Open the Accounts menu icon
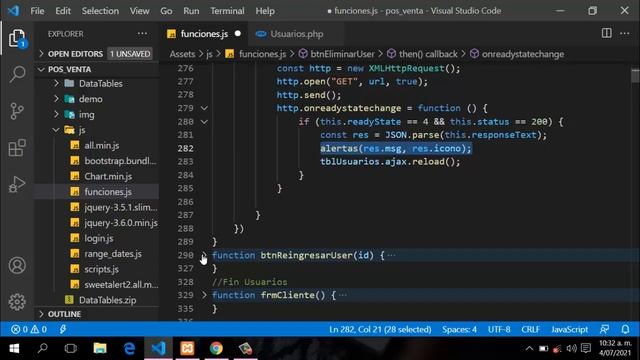 pyautogui.click(x=17, y=266)
